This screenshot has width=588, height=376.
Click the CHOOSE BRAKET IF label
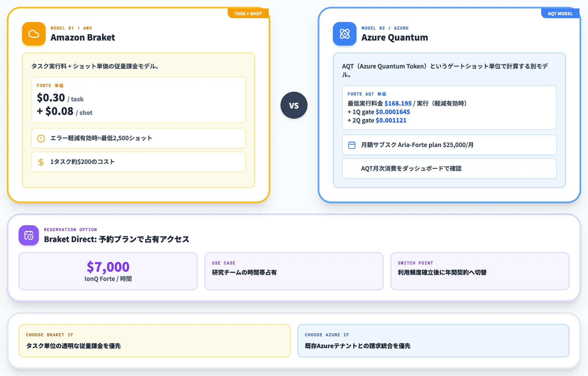tap(50, 335)
